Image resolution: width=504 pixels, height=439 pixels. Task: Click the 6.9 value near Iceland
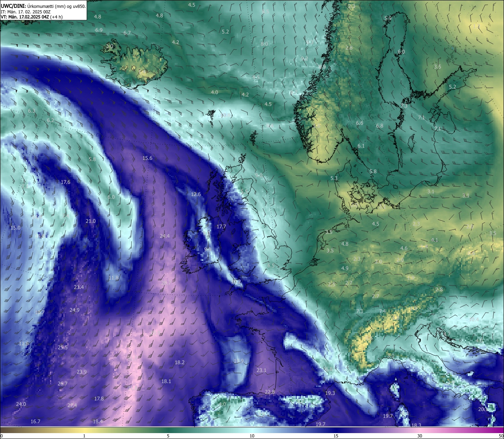point(99,30)
